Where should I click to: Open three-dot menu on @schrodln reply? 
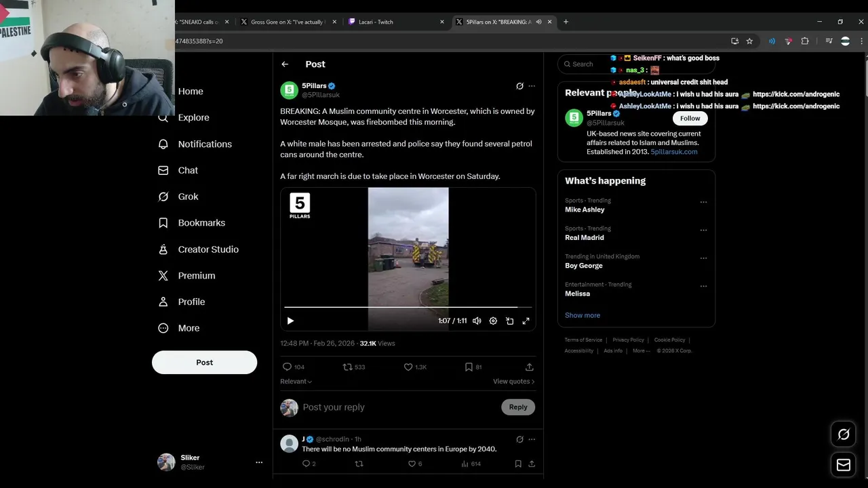tap(532, 439)
